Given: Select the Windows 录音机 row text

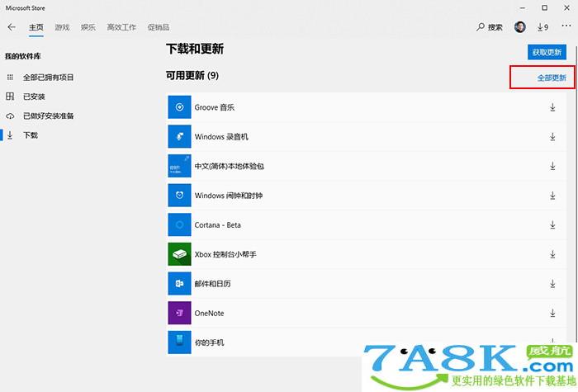Looking at the screenshot, I should pyautogui.click(x=221, y=137).
